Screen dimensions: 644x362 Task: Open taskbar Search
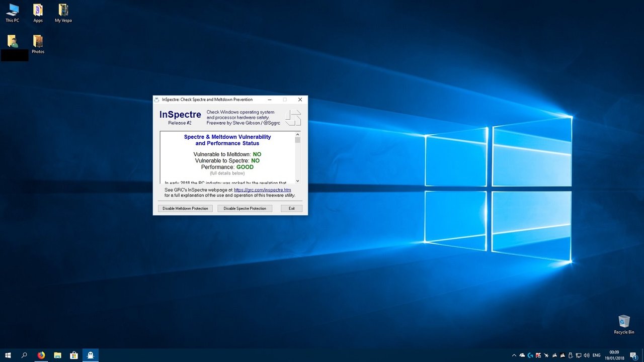[24, 355]
